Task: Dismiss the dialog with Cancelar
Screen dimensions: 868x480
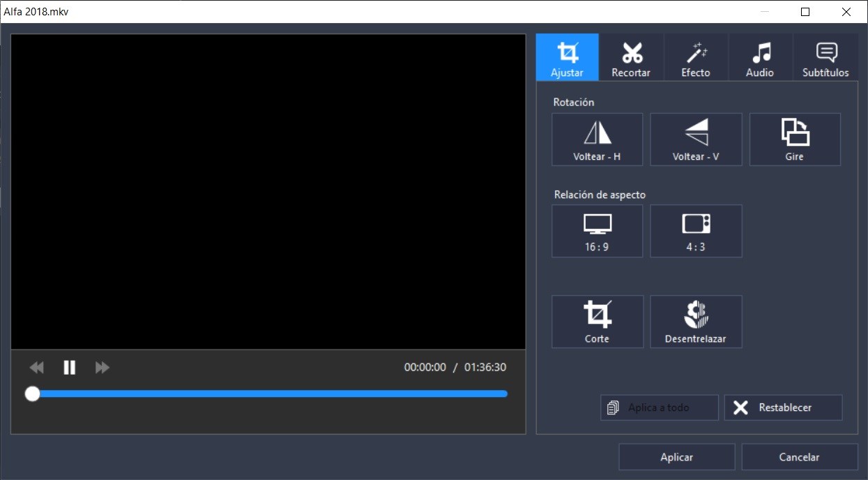Action: point(800,457)
